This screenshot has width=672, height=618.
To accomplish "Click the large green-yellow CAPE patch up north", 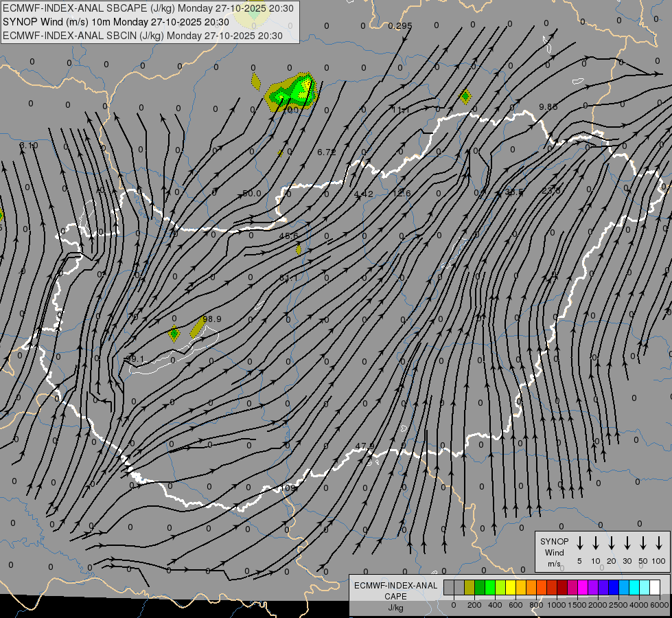I will (292, 92).
